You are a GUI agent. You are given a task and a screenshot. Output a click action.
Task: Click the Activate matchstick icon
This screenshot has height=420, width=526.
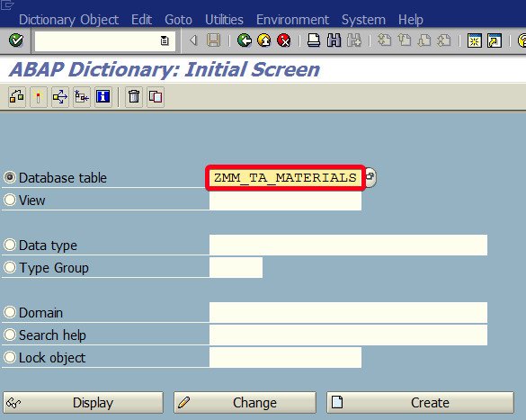[39, 97]
